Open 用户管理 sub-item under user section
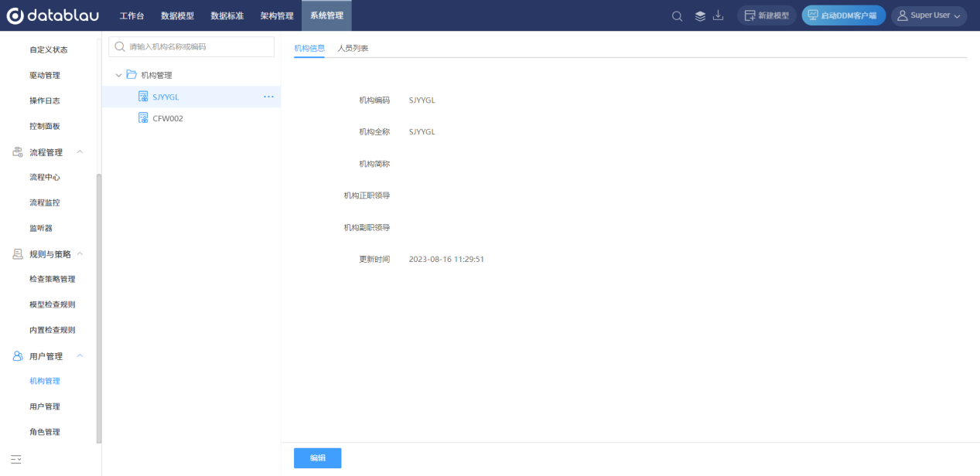This screenshot has width=980, height=476. coord(45,406)
